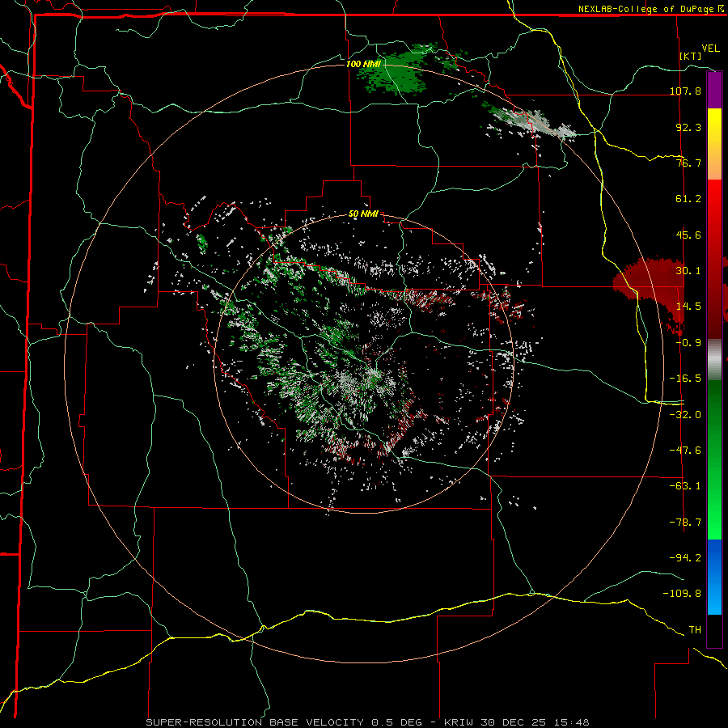Viewport: 728px width, 728px height.
Task: Click the [KT] units label
Action: click(x=691, y=56)
